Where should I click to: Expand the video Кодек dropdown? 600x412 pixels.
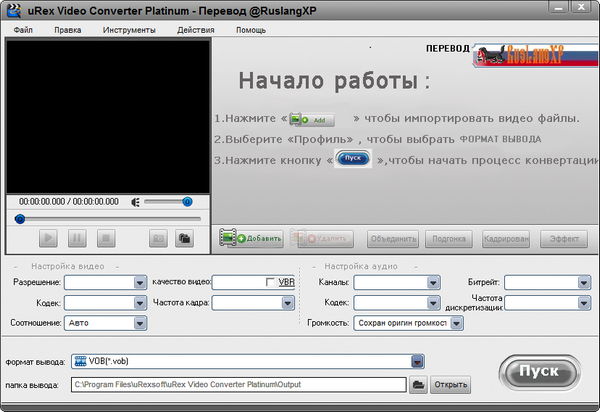(x=140, y=303)
